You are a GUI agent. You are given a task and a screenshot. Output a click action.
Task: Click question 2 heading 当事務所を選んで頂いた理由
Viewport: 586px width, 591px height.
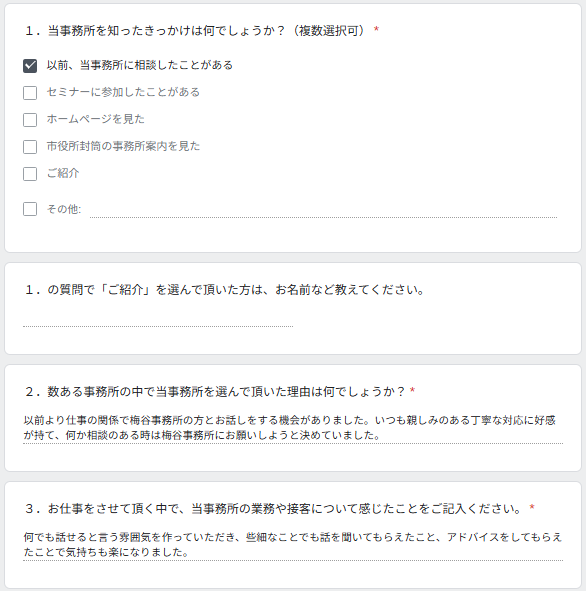(x=220, y=392)
